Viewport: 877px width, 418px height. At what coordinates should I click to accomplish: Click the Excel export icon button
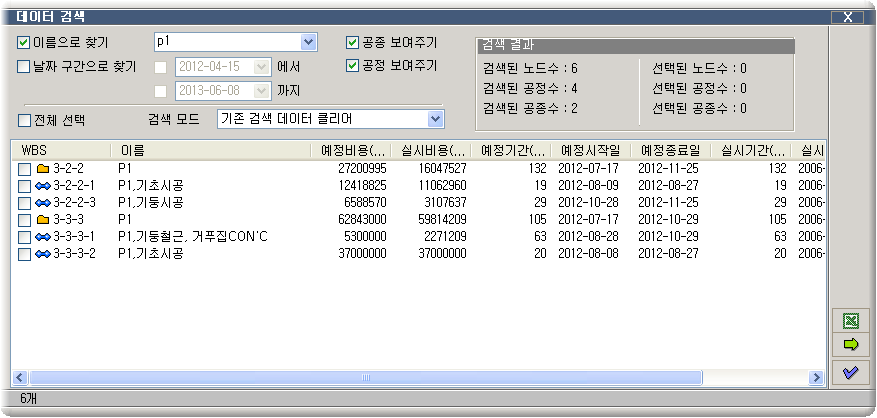pyautogui.click(x=851, y=322)
